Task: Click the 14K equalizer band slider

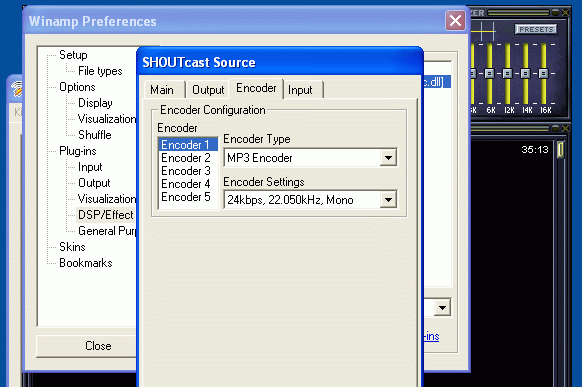Action: pos(525,73)
